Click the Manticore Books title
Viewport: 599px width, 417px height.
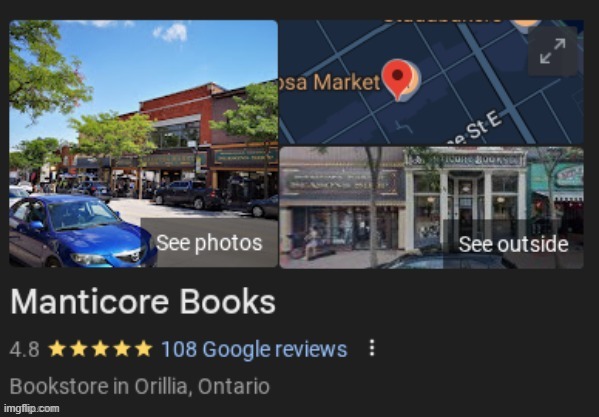pyautogui.click(x=142, y=301)
